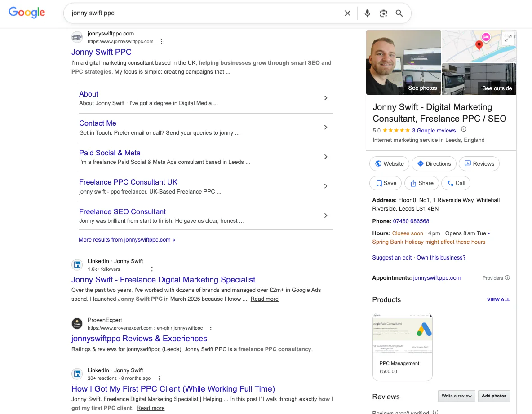Expand the map with the expand arrows icon

click(508, 38)
